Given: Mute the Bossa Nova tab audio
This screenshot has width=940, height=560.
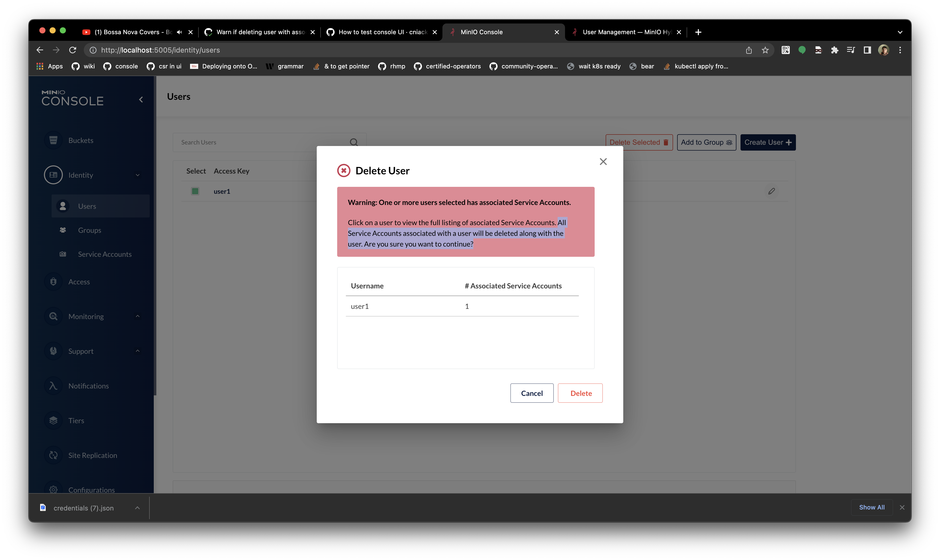Looking at the screenshot, I should pyautogui.click(x=179, y=32).
